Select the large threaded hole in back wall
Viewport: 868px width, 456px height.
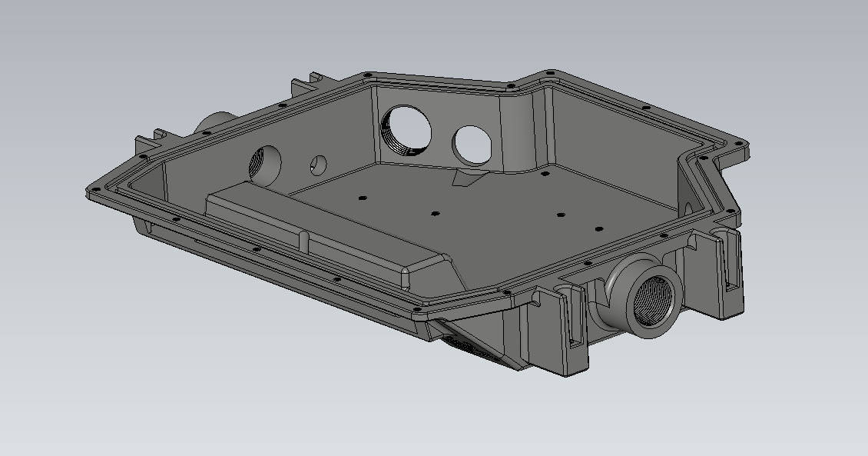click(406, 131)
